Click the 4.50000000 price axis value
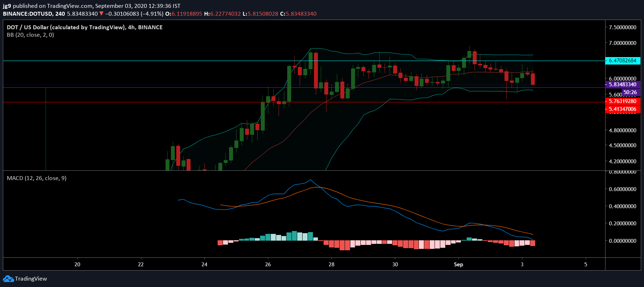Screen dimensions: 644x287 point(623,145)
